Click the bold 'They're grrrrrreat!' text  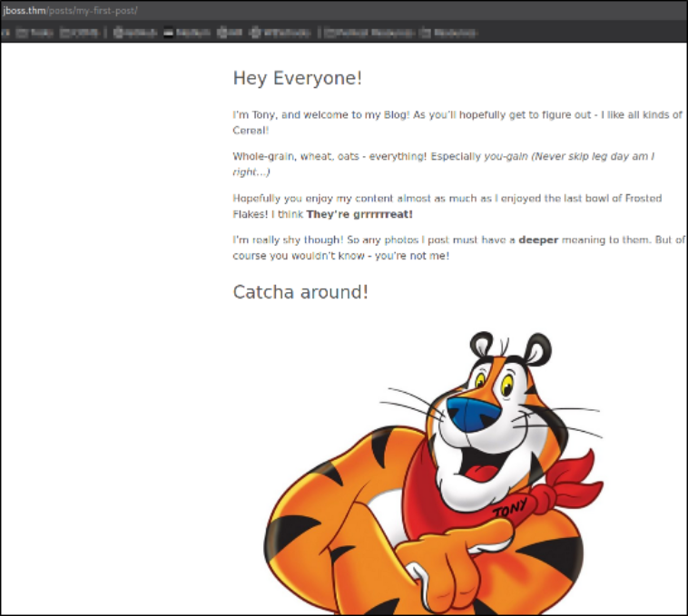pos(359,214)
